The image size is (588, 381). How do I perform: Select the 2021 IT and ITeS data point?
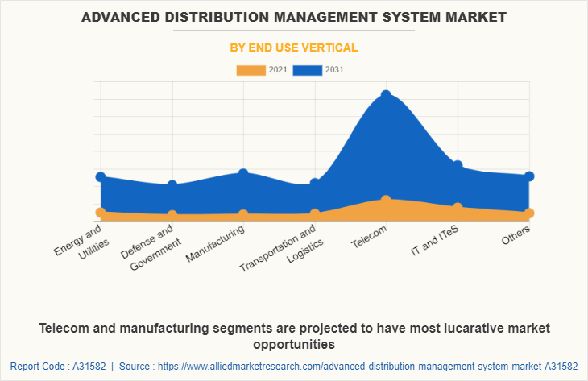coord(458,208)
